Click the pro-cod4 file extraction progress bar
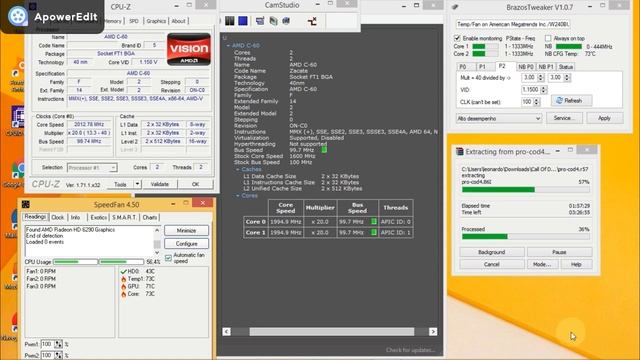The width and height of the screenshot is (640, 360). coord(526,190)
